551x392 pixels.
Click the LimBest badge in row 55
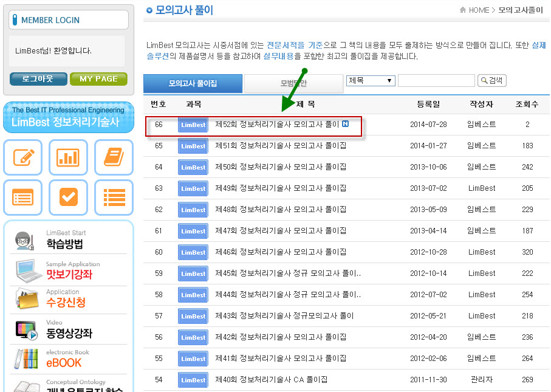pyautogui.click(x=193, y=359)
